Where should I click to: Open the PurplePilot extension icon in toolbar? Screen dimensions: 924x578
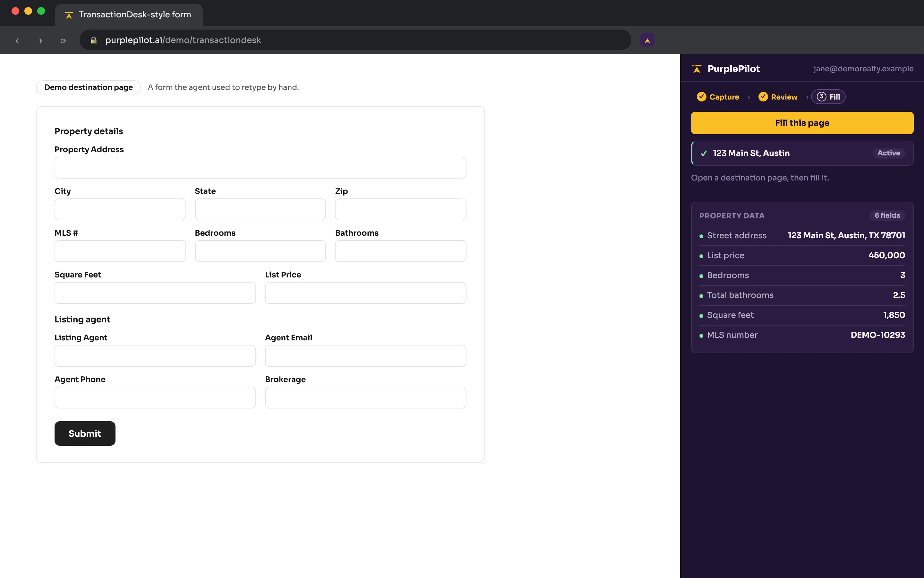pyautogui.click(x=647, y=40)
